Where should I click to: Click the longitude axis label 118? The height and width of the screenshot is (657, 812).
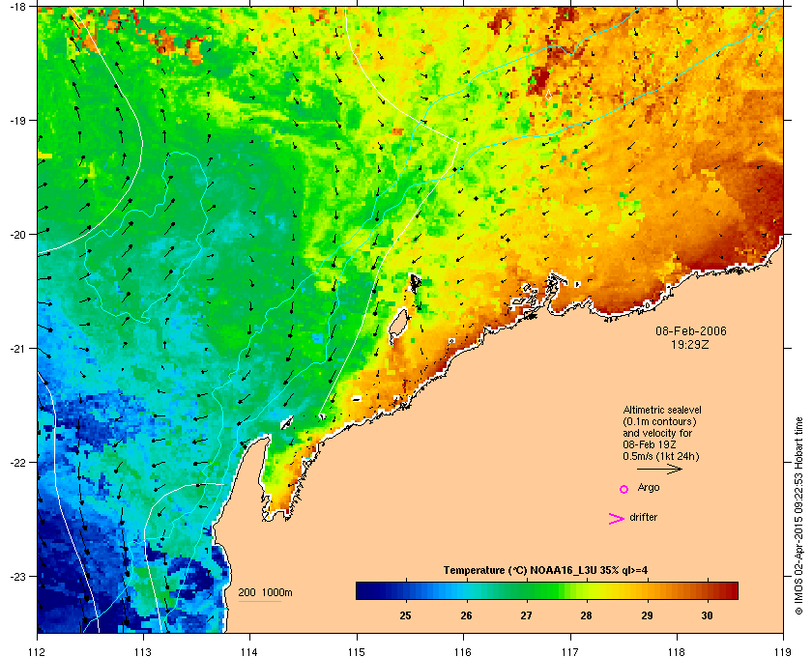pos(677,651)
